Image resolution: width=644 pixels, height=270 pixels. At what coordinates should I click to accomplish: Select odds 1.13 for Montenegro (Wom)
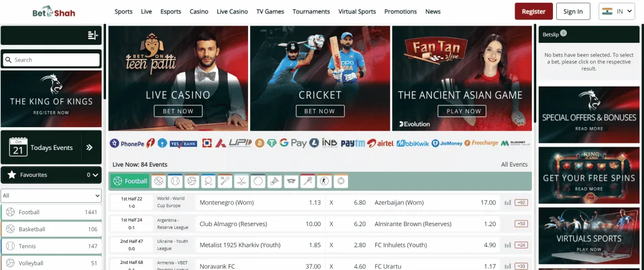[315, 203]
